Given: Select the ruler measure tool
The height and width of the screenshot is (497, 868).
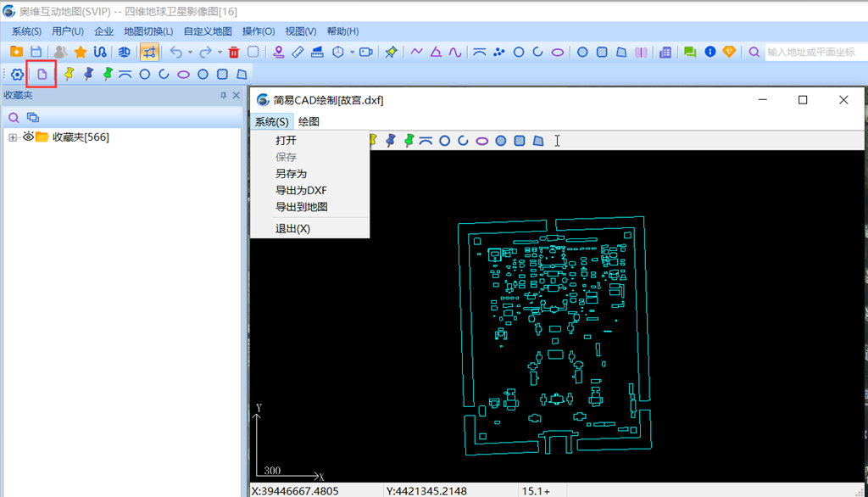Looking at the screenshot, I should pyautogui.click(x=298, y=52).
